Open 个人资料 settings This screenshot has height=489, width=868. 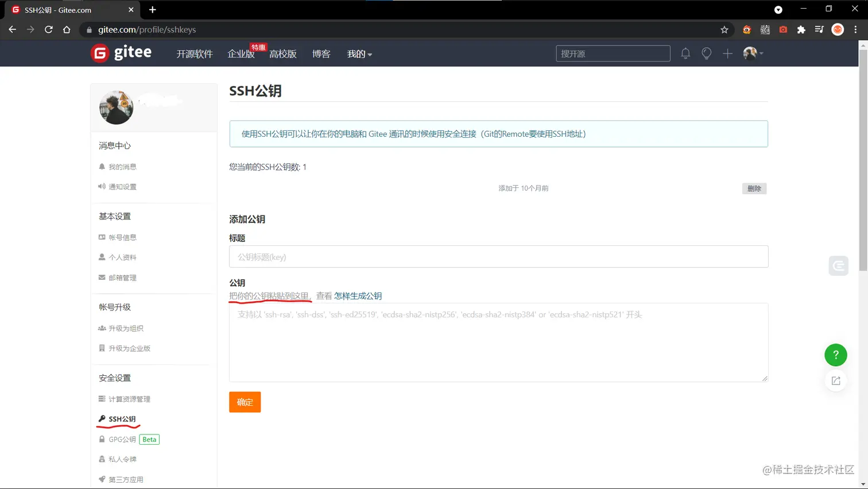click(x=118, y=257)
